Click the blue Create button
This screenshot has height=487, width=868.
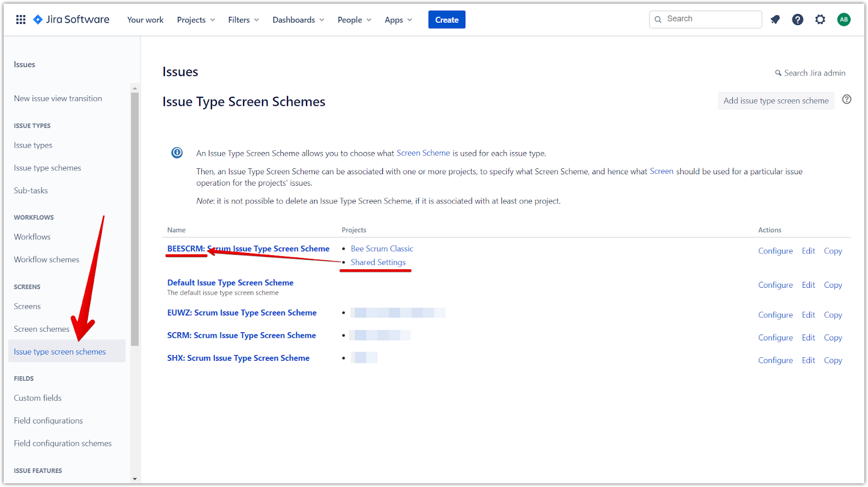(446, 20)
